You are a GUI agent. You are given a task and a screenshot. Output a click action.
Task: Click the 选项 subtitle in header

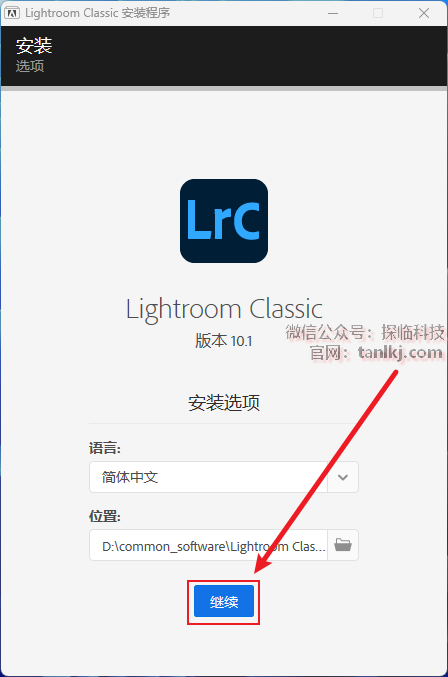tap(30, 66)
